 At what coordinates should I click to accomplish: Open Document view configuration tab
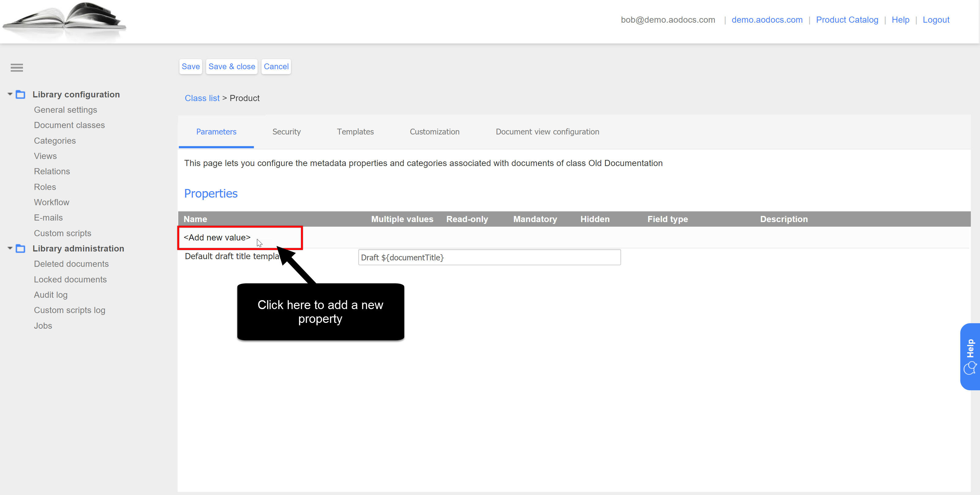pos(547,132)
